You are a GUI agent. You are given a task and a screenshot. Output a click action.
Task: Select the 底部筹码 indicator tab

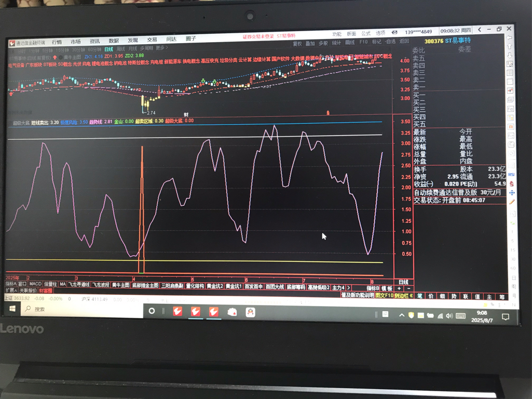(x=295, y=287)
